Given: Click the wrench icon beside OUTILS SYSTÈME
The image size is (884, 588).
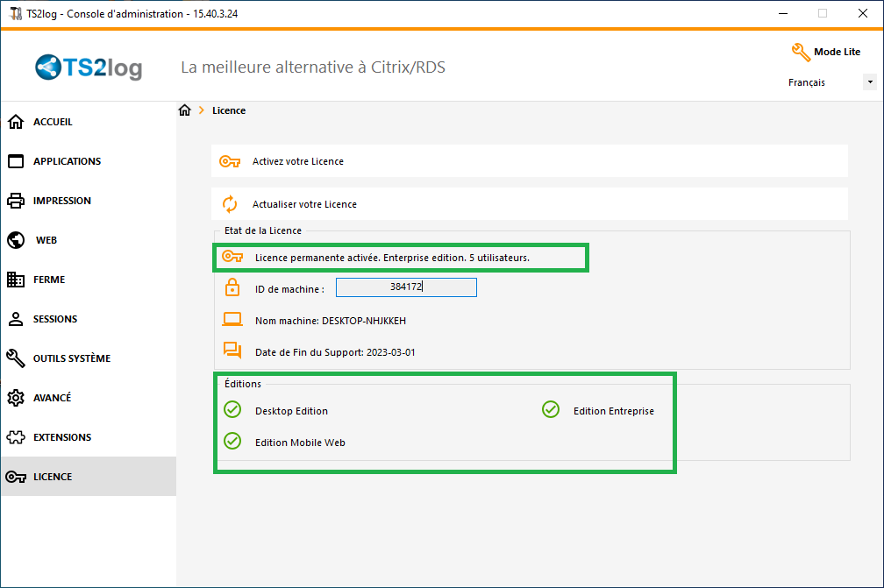Looking at the screenshot, I should (16, 358).
